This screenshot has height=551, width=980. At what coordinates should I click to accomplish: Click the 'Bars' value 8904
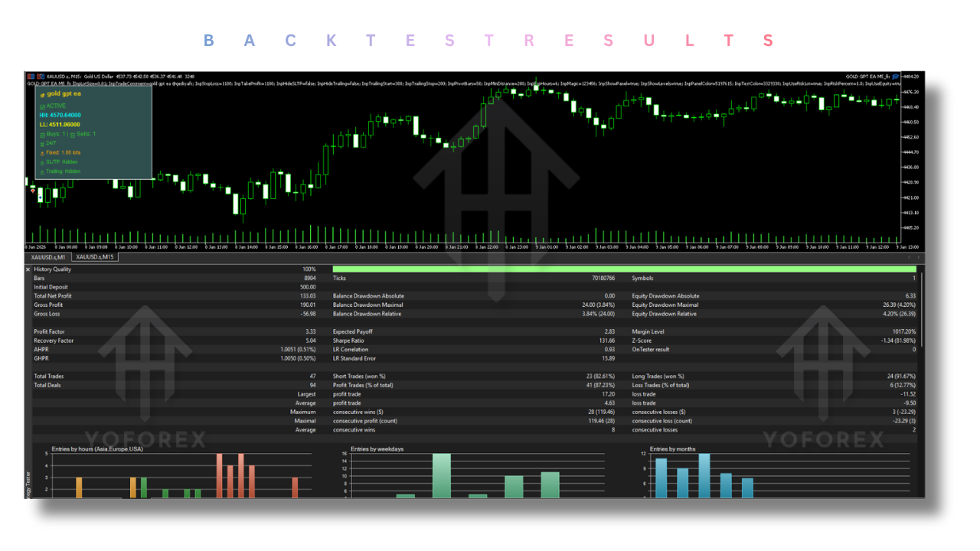coord(310,279)
